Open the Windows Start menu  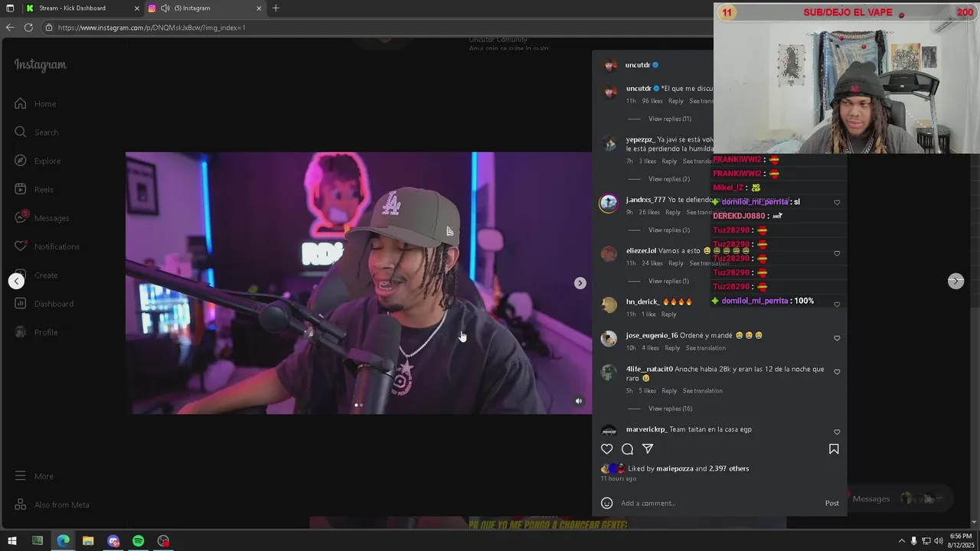coord(11,541)
